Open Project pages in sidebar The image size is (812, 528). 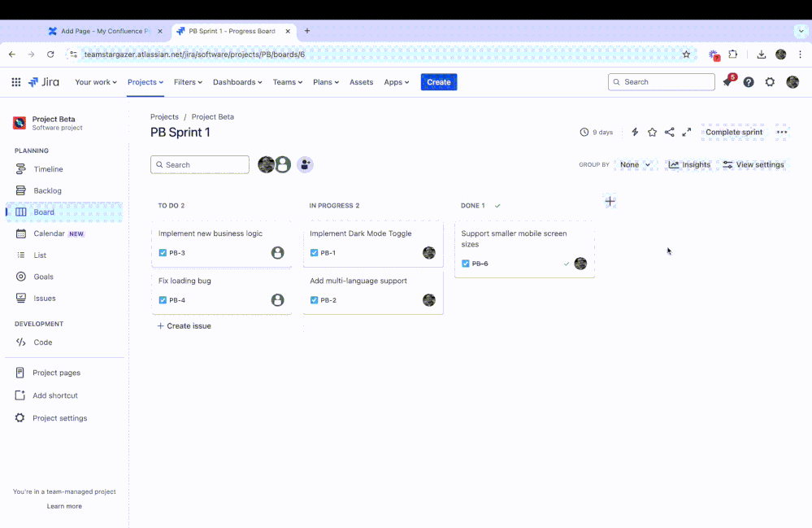(64, 373)
